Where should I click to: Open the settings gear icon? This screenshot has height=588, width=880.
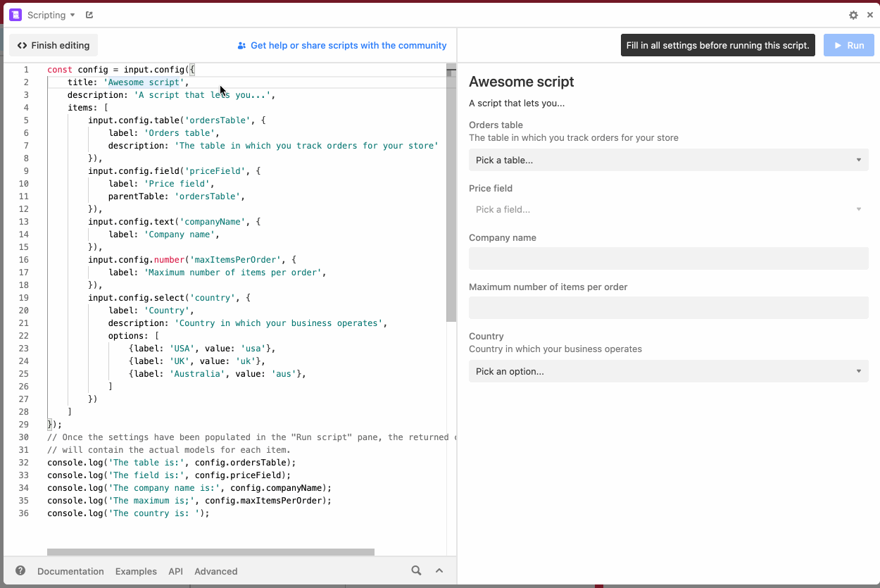853,15
